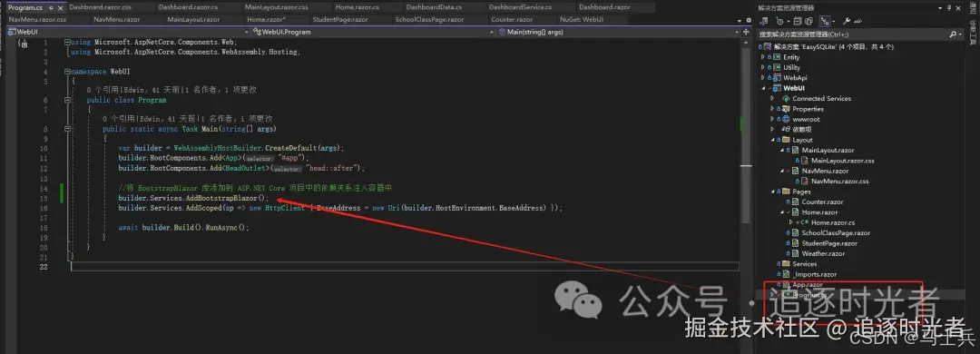This screenshot has width=980, height=354.
Task: Expand the 依赖项 dependencies node
Action: 772,130
